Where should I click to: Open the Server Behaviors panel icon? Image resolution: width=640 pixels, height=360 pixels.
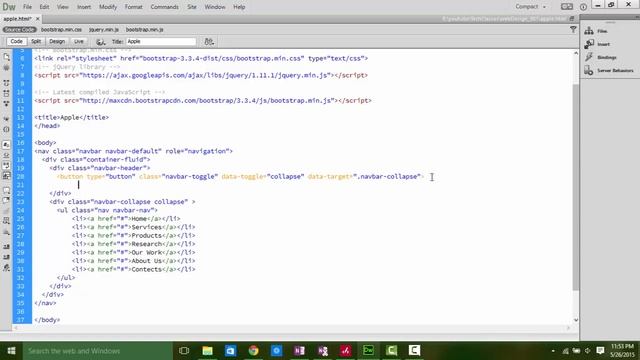tap(589, 70)
